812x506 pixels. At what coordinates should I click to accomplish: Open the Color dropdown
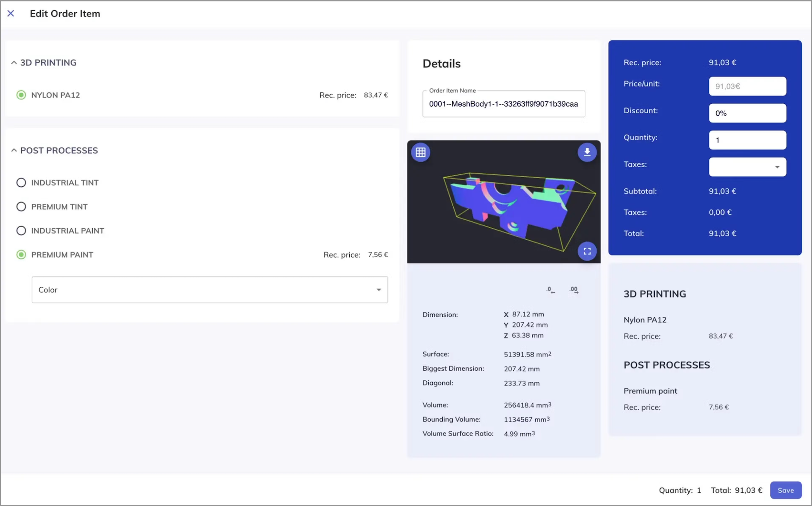click(x=209, y=290)
